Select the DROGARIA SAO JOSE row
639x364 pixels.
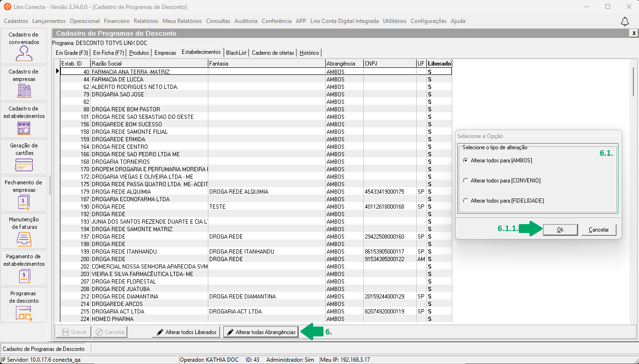pyautogui.click(x=256, y=94)
